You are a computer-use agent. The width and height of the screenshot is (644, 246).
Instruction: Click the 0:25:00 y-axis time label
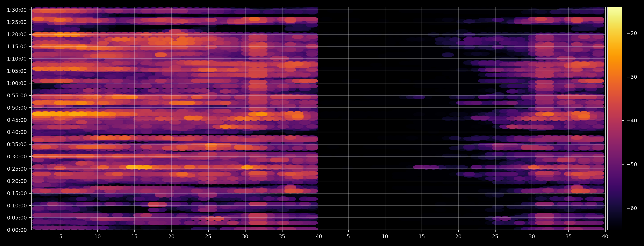[17, 169]
